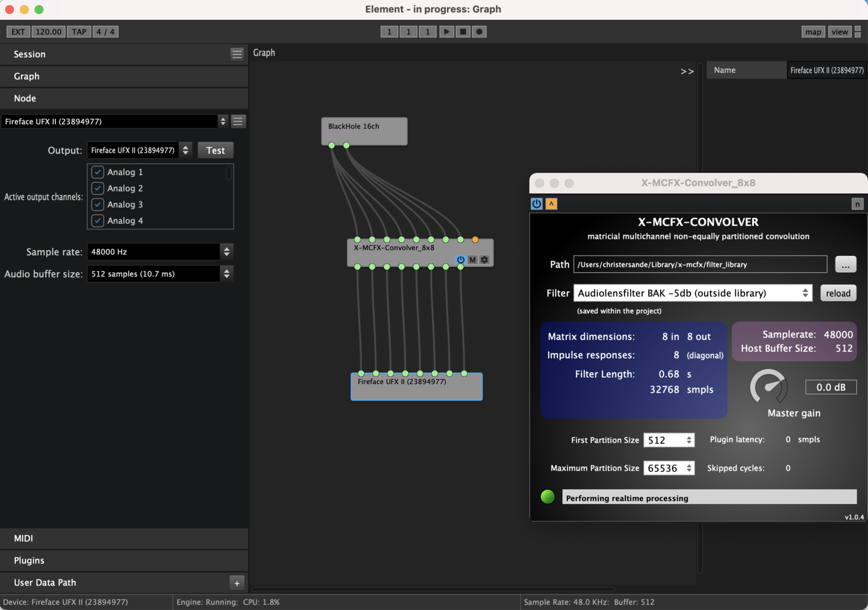
Task: Open the Sample rate 48000 Hz dropdown
Action: coord(160,252)
